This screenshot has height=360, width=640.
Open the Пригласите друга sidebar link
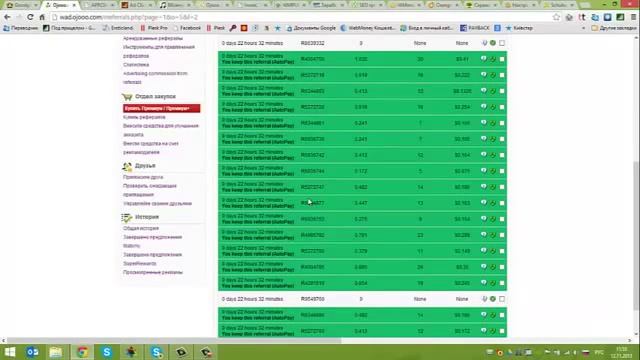pyautogui.click(x=143, y=177)
